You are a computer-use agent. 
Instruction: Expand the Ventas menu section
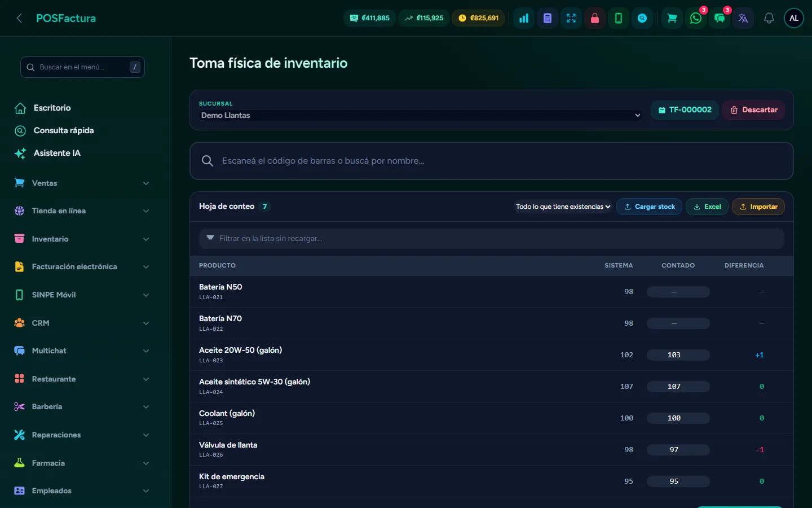[x=82, y=183]
